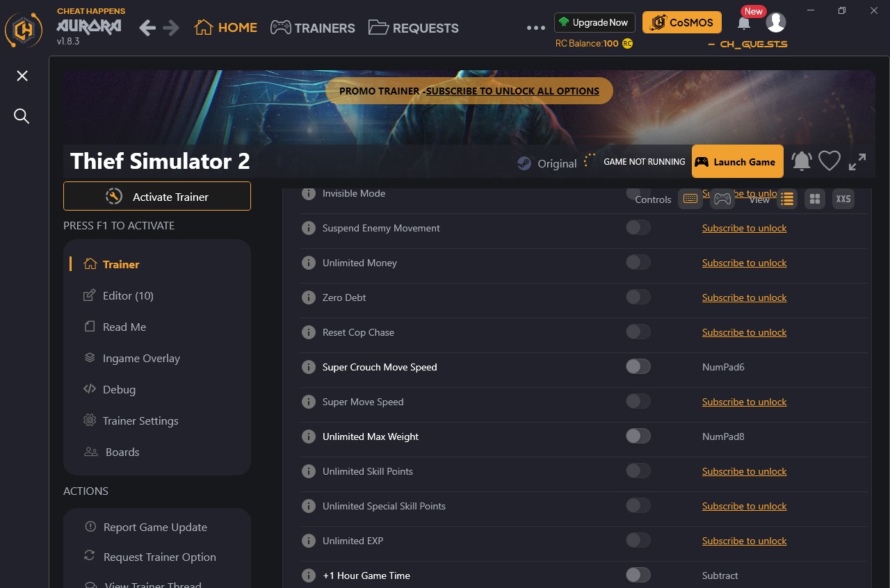Click Subscribe to unlock for Zero Debt
The width and height of the screenshot is (890, 588).
tap(745, 297)
